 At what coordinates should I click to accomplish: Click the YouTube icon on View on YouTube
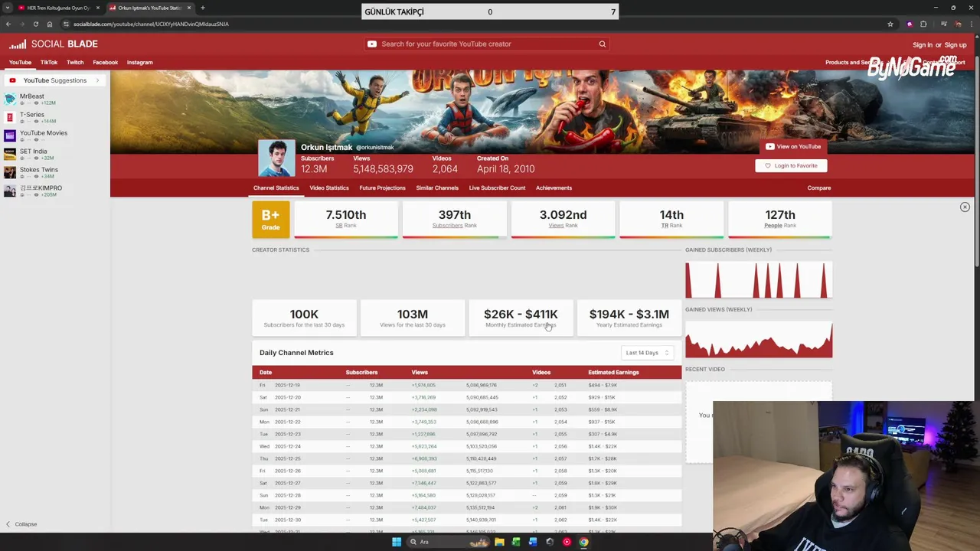tap(769, 146)
